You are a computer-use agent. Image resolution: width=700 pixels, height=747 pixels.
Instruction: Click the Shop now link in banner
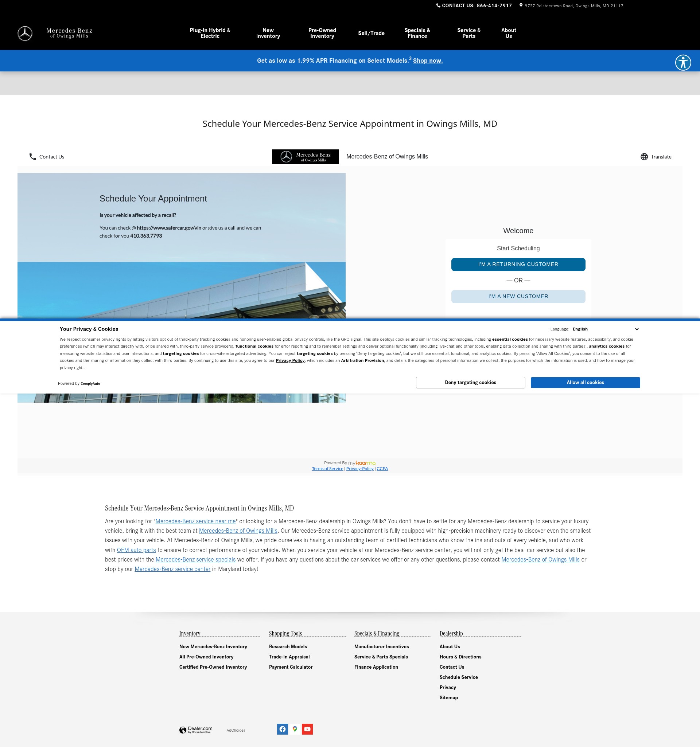click(428, 61)
